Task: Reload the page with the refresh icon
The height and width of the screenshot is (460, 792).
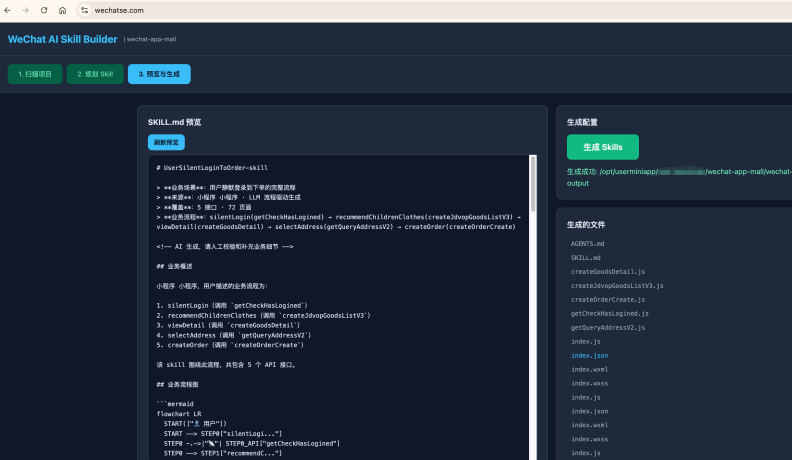Action: pyautogui.click(x=44, y=10)
